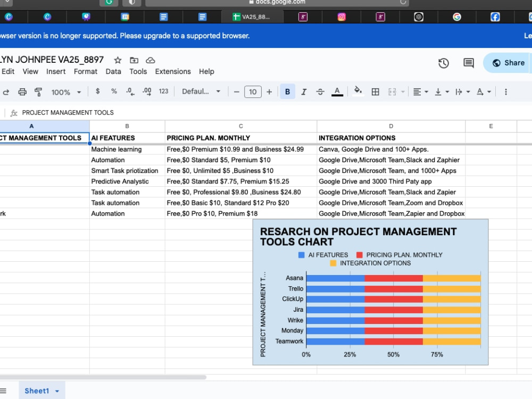Click Asana bar in chart
This screenshot has width=532, height=399.
[x=393, y=278]
